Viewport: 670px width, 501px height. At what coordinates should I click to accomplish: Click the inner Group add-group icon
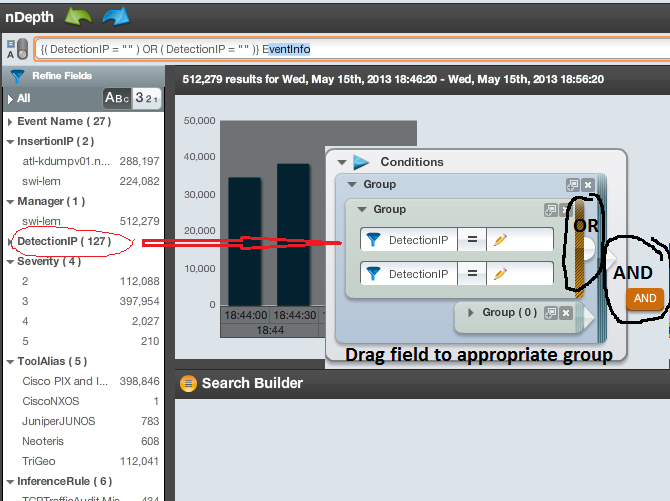pos(551,210)
